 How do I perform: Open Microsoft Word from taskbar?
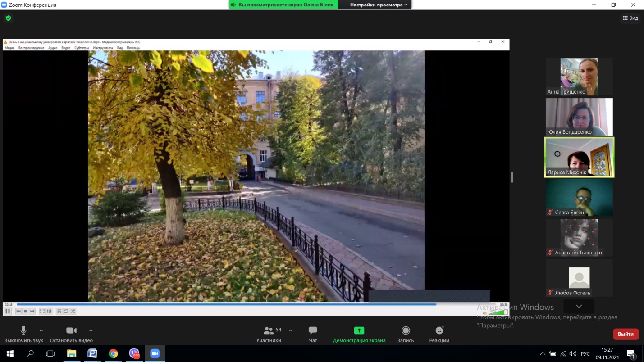pyautogui.click(x=92, y=354)
